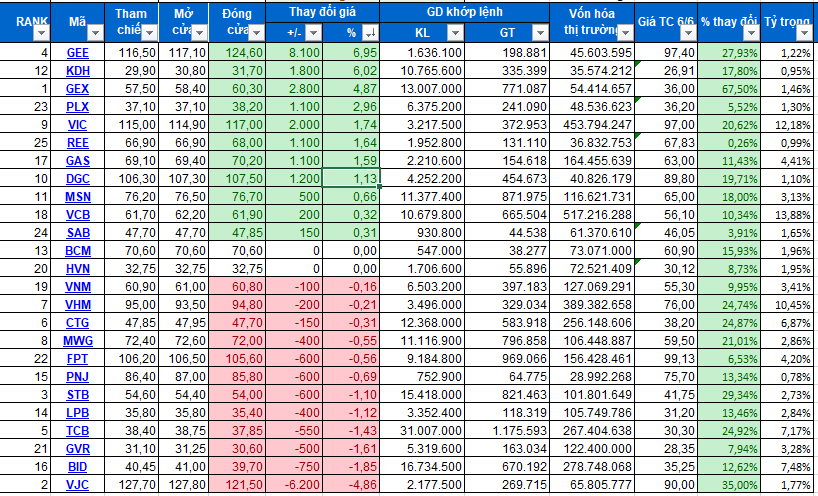Select VCB weight cell 13,88%
818x496 pixels.
coord(789,215)
